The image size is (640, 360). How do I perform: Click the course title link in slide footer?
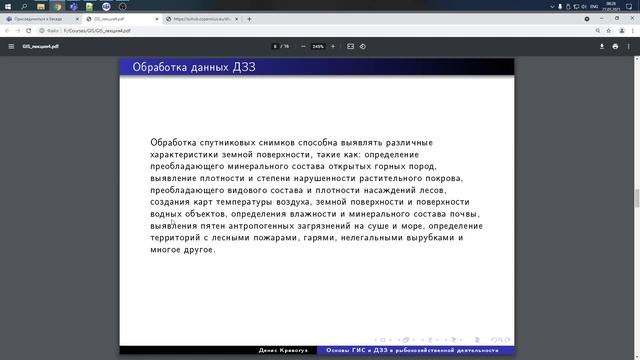[412, 350]
